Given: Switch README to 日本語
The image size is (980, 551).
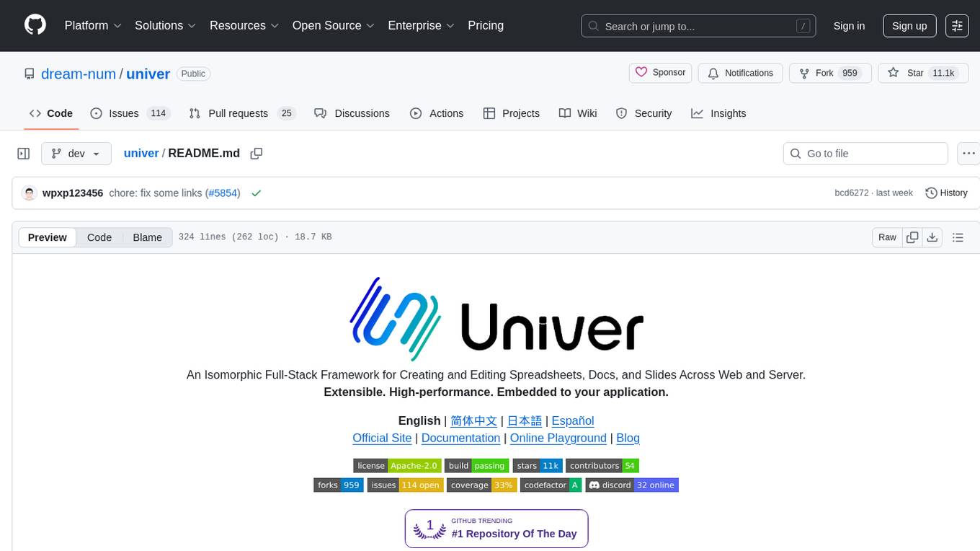Looking at the screenshot, I should tap(525, 420).
